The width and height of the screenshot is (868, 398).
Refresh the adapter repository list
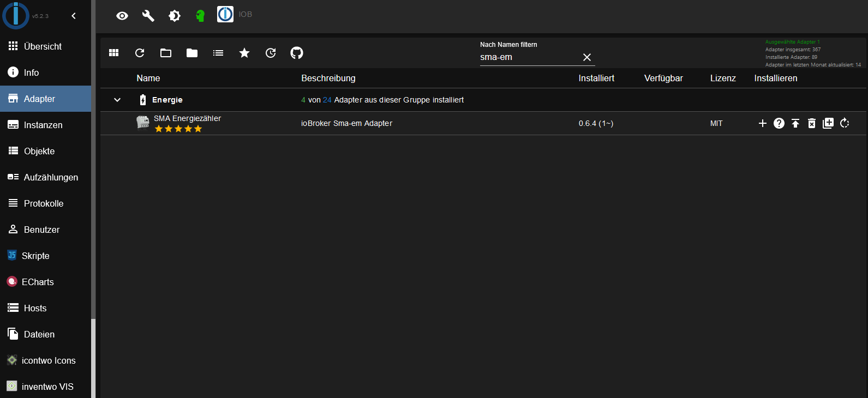click(140, 53)
